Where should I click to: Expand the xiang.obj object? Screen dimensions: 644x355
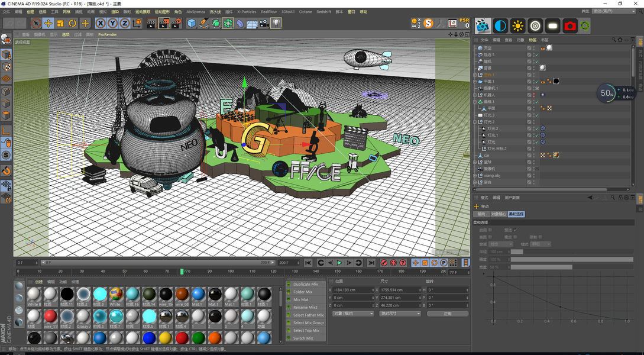point(475,176)
